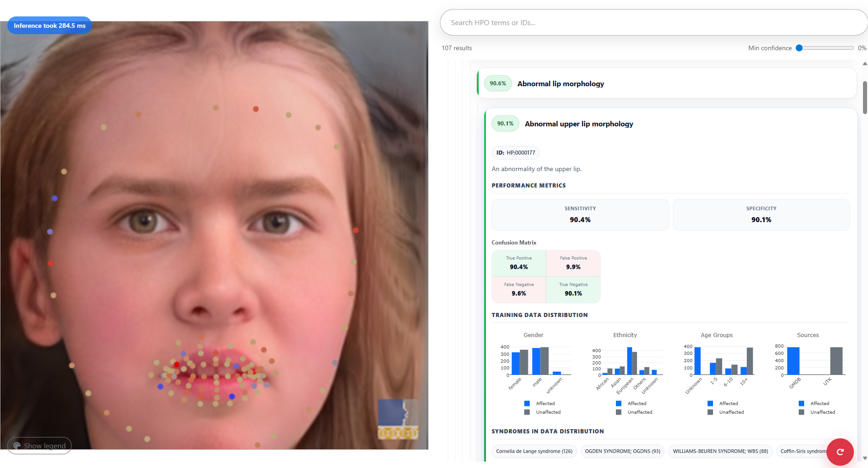
Task: Toggle Affected legend in Age Groups chart
Action: coord(723,403)
